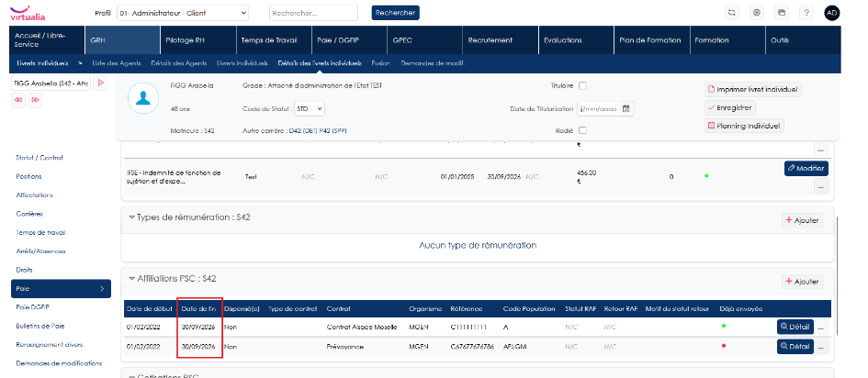Click the swap arrows icon in header
The image size is (868, 378).
click(732, 13)
